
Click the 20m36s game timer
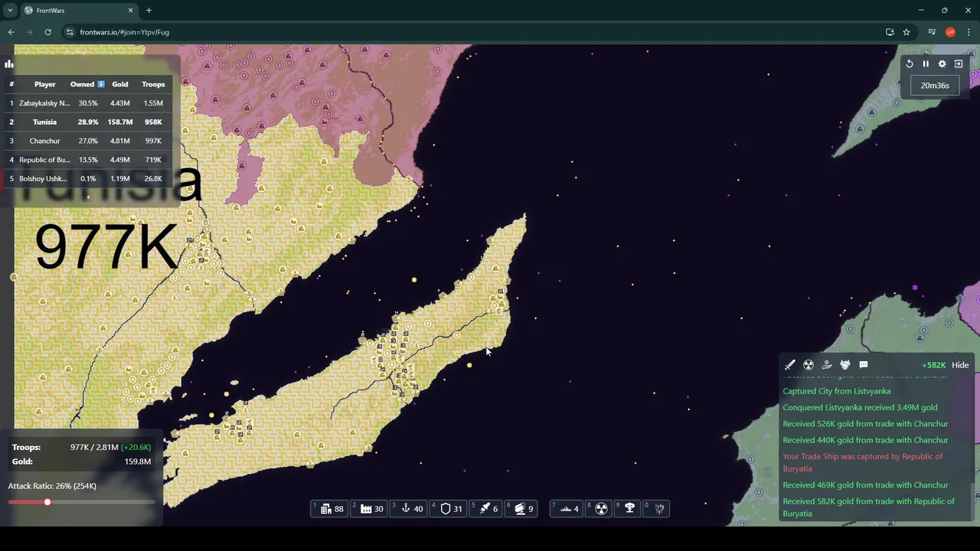(x=935, y=86)
